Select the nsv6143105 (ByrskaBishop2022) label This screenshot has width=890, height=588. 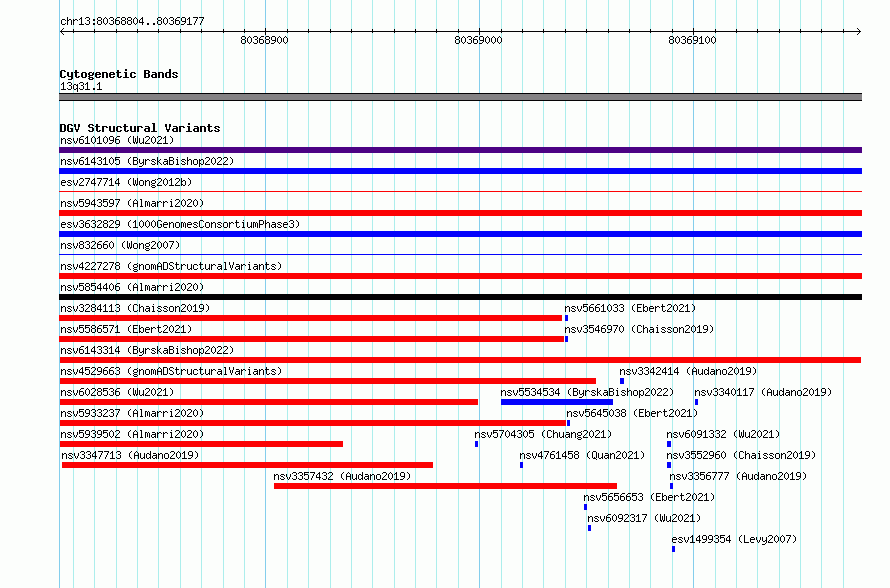pyautogui.click(x=147, y=161)
